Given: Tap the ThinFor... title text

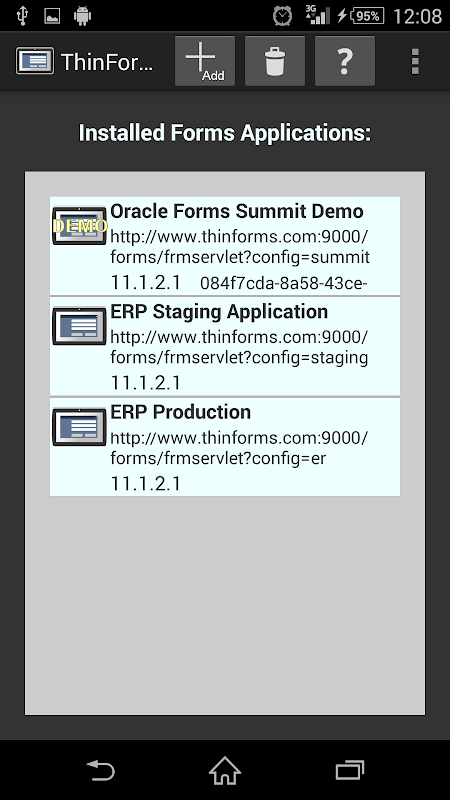Looking at the screenshot, I should (x=107, y=62).
